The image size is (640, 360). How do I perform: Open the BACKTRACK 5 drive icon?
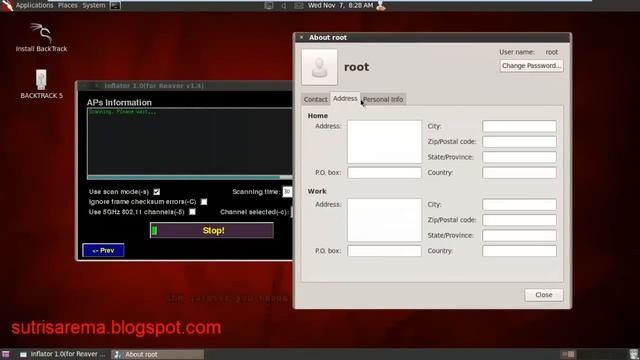pyautogui.click(x=41, y=84)
